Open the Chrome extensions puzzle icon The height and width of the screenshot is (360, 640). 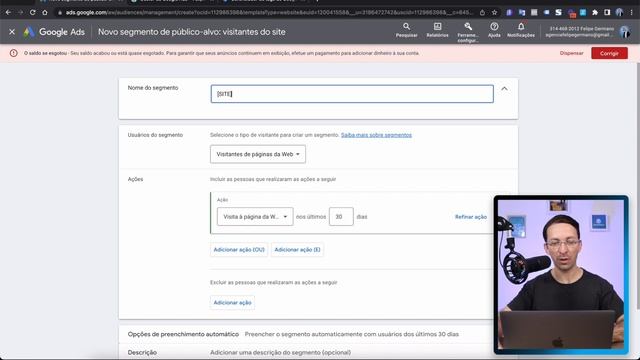[595, 13]
